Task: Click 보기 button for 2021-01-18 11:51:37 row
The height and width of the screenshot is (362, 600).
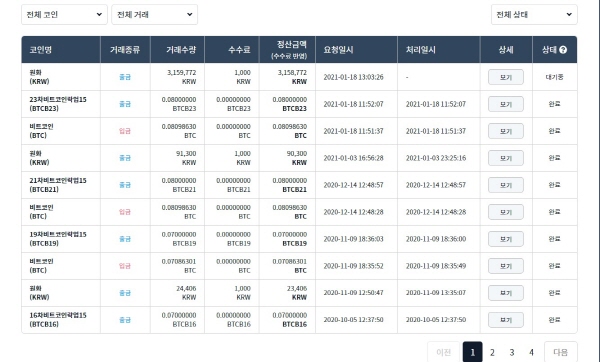Action: (x=505, y=131)
